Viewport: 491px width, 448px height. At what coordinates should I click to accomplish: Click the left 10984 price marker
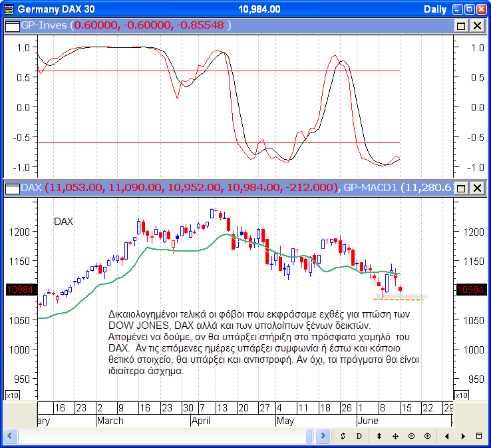[x=21, y=290]
